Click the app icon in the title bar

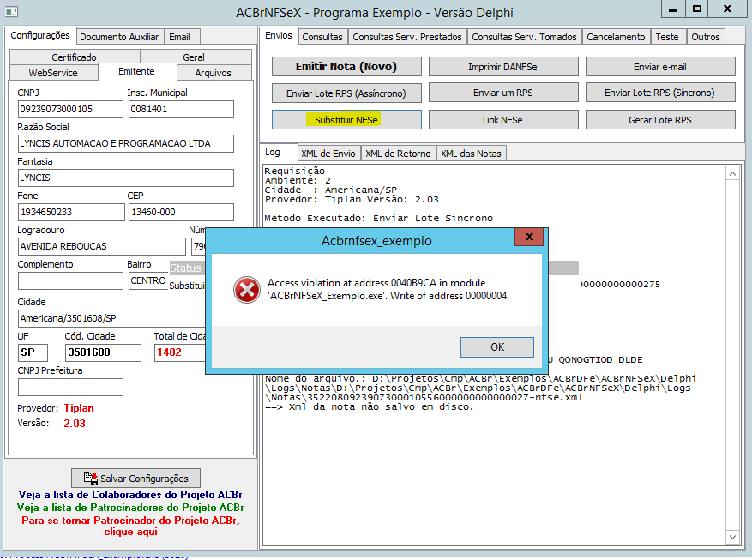tap(11, 11)
